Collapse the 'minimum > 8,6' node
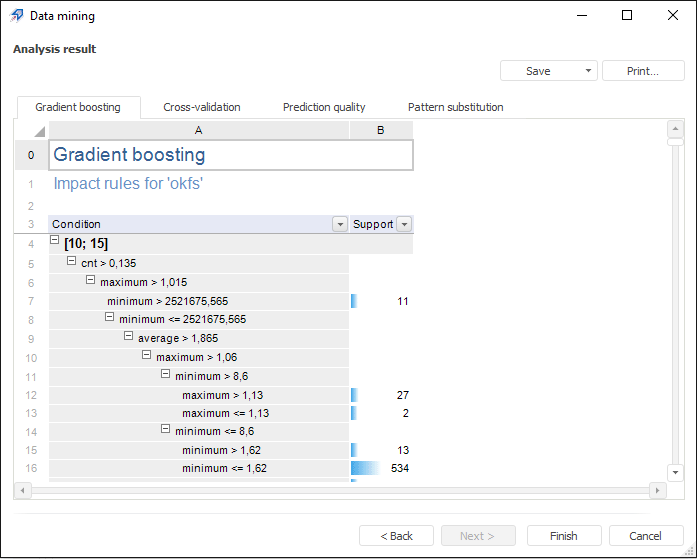This screenshot has width=697, height=559. coord(165,374)
